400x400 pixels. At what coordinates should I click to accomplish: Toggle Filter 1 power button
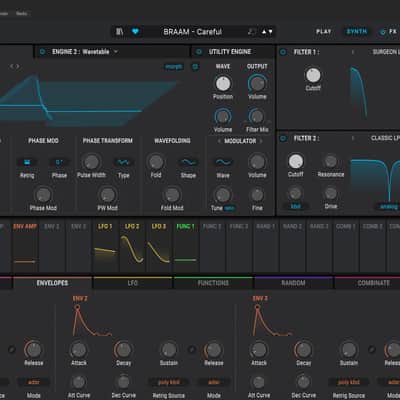283,52
